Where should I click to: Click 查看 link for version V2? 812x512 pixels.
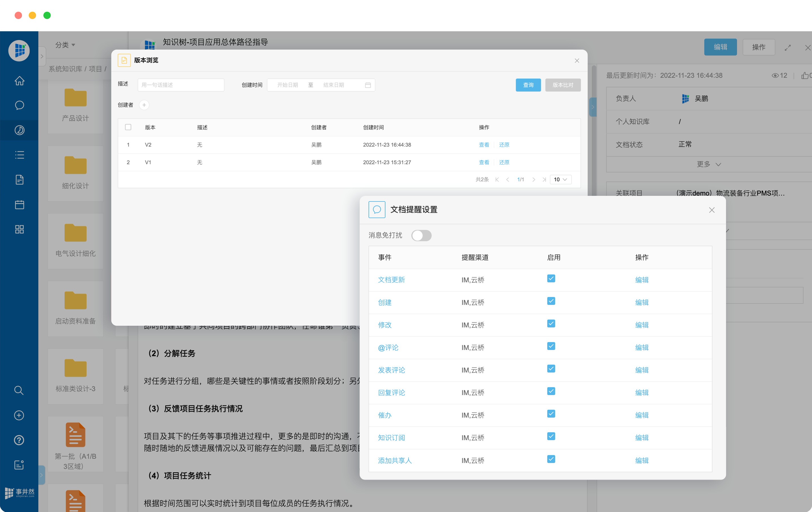[x=484, y=145]
